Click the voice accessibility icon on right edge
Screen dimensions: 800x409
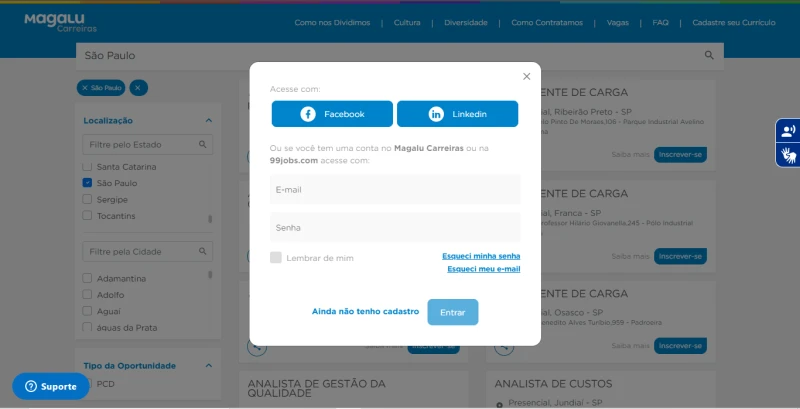click(x=788, y=131)
